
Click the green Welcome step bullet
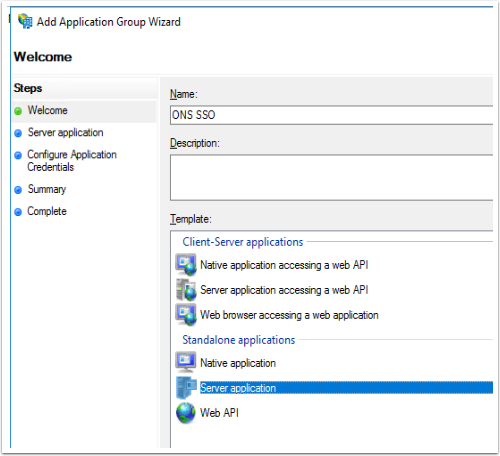point(18,111)
